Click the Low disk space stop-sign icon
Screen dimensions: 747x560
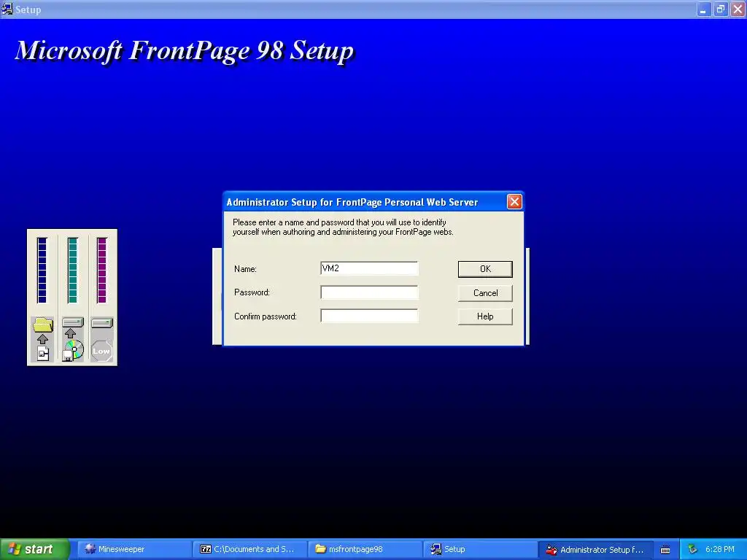click(x=101, y=351)
